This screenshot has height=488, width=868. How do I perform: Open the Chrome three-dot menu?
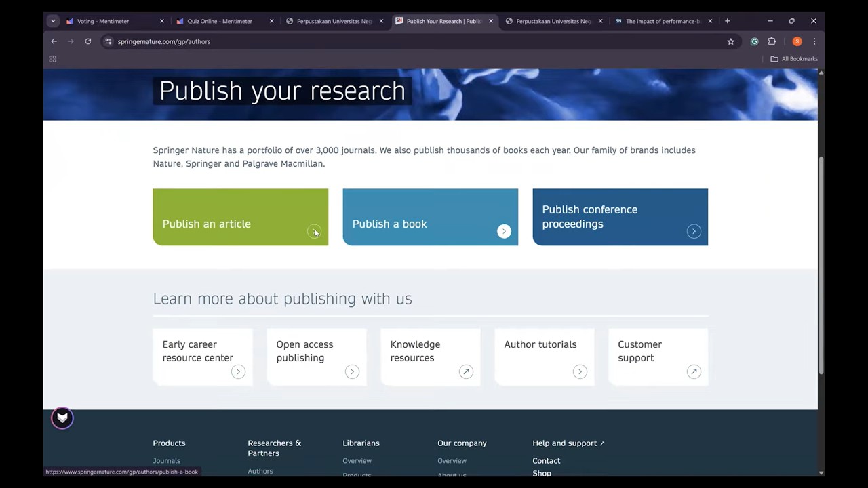click(814, 41)
